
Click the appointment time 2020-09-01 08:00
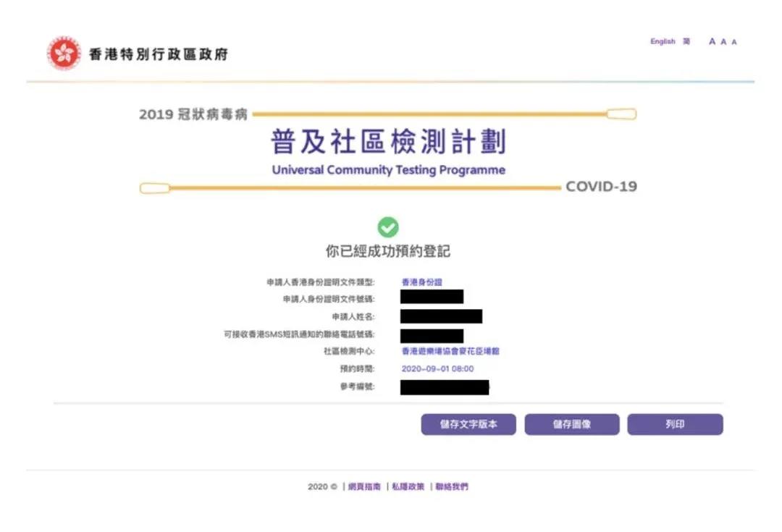(x=437, y=369)
